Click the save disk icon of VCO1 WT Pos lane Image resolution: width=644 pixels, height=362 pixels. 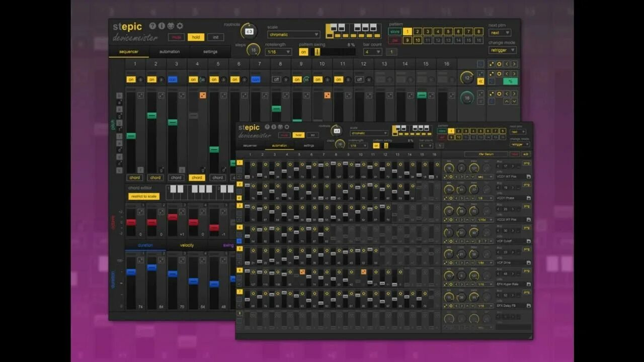coord(528,177)
